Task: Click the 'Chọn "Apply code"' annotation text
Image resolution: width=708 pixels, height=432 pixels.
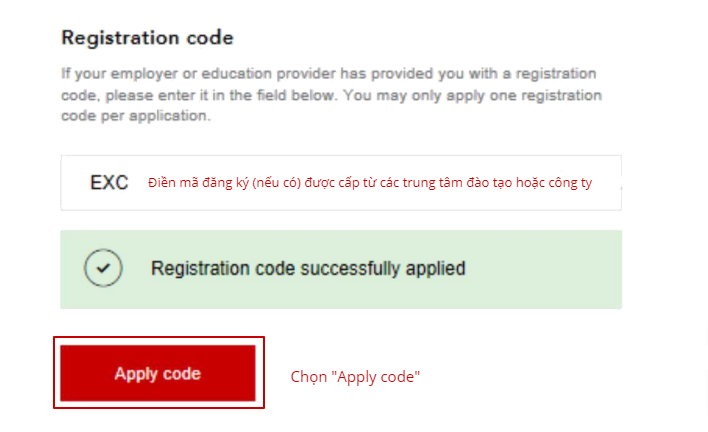Action: coord(355,377)
